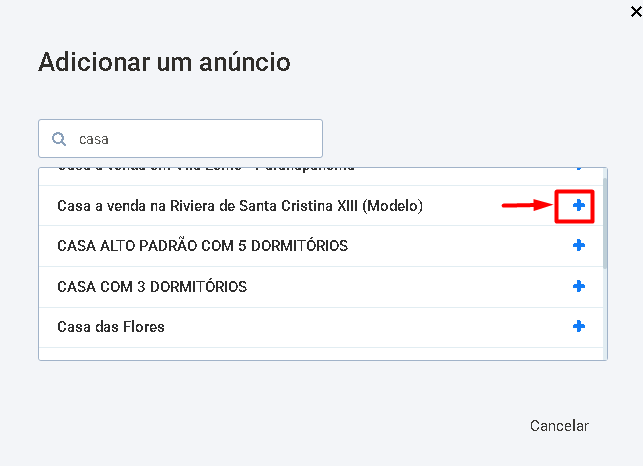
Task: Add CASA ALTO PADRÃO COM 5 DORMITÓRIOS via plus
Action: 579,245
